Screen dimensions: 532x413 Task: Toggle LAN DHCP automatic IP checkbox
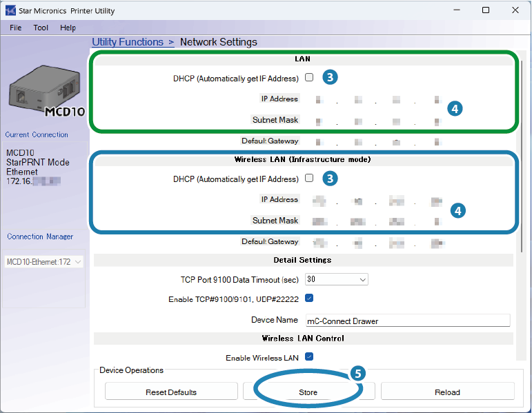[309, 78]
